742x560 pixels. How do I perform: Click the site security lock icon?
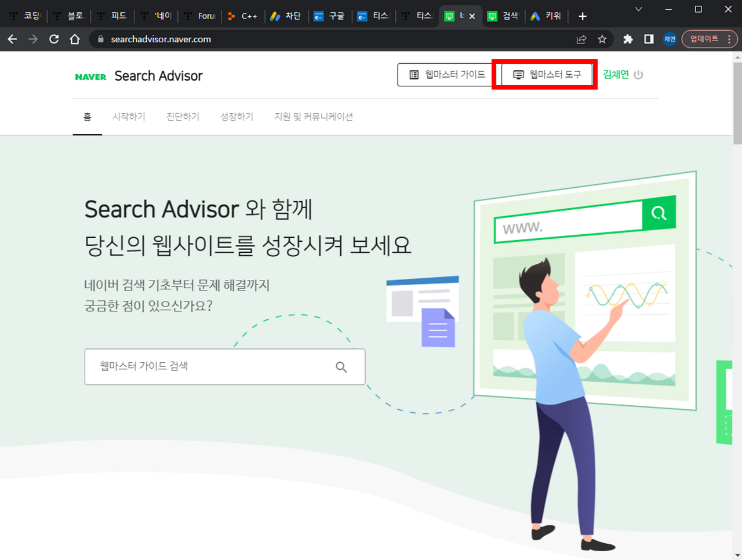101,39
